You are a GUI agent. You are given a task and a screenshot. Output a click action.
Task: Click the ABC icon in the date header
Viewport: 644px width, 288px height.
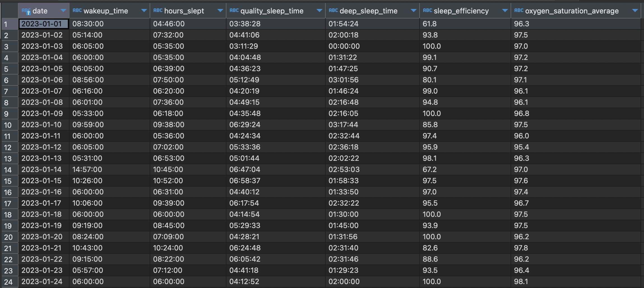[25, 10]
